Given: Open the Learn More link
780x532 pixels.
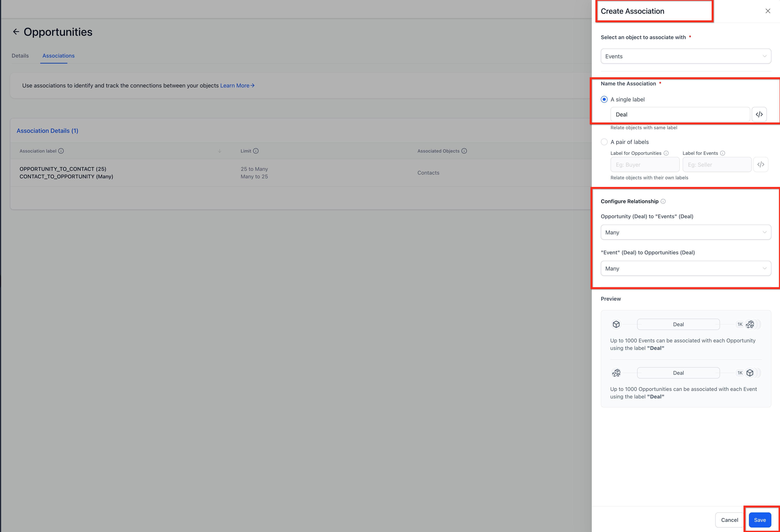Looking at the screenshot, I should pyautogui.click(x=237, y=86).
